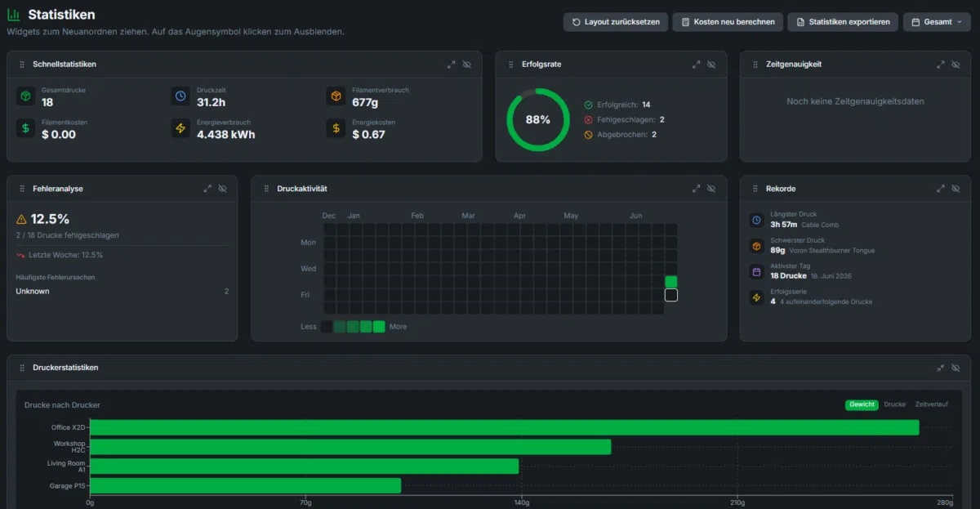Open the Gesamt time range dropdown
The image size is (980, 509).
click(937, 22)
